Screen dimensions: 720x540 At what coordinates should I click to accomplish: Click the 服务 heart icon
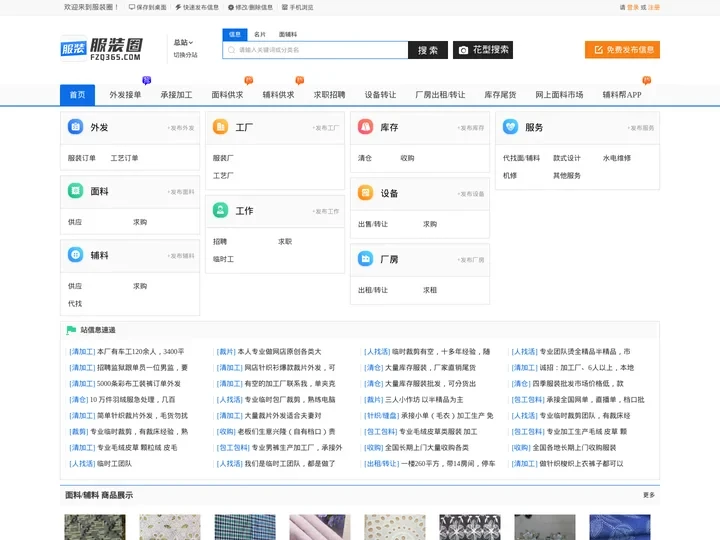tap(510, 126)
